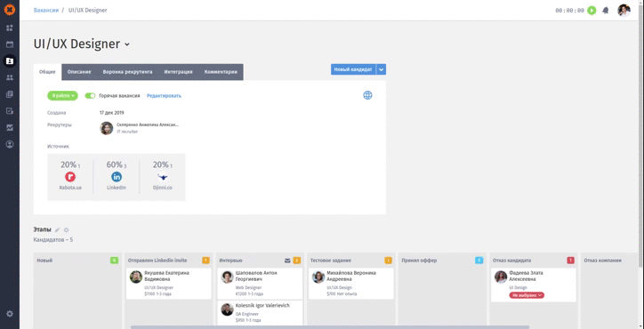
Task: Click mail icon in Интервью column header
Action: pos(287,261)
